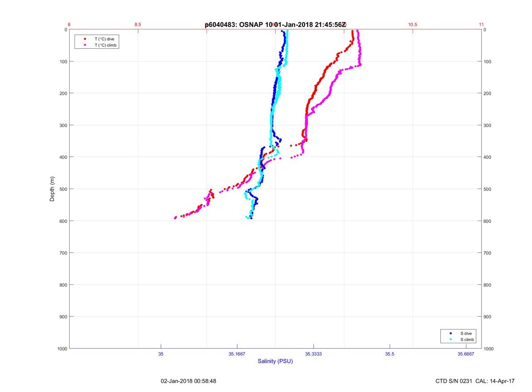Click the salinity tick label 35.3333

tap(313, 354)
